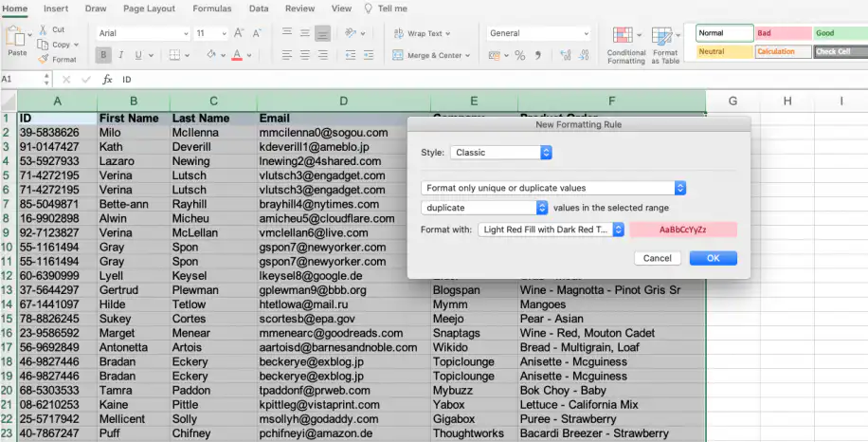Apply the Calculation cell style

(x=783, y=51)
